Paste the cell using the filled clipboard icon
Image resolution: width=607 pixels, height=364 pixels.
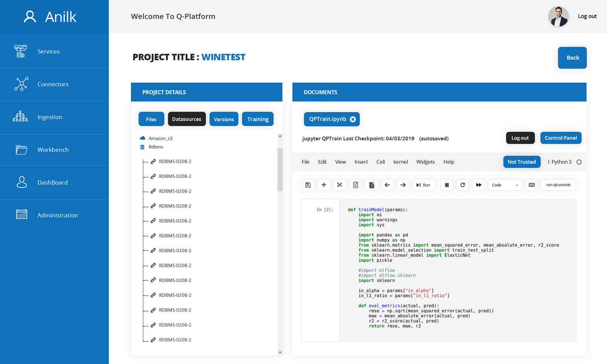371,185
